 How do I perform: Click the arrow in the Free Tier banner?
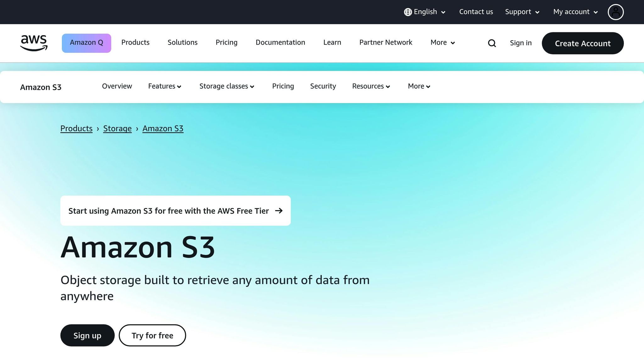coord(279,211)
